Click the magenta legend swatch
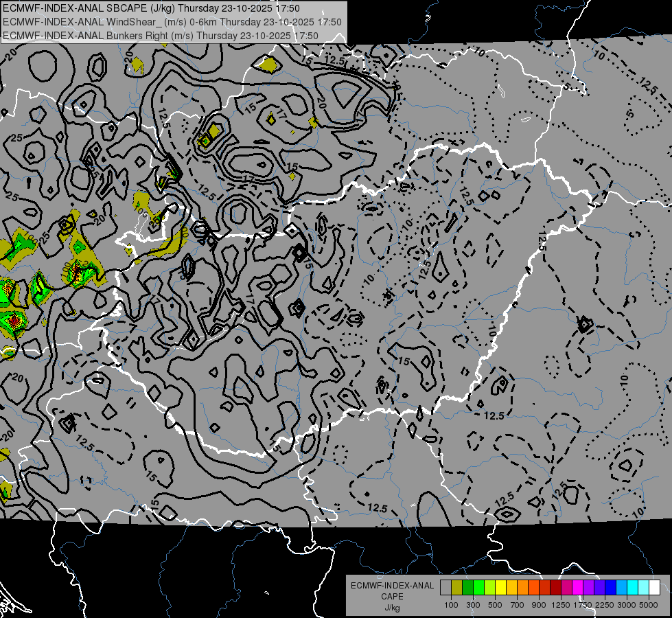 578,588
